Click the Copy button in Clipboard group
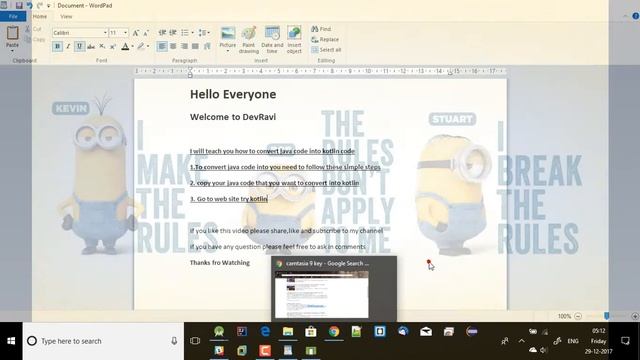Image resolution: width=640 pixels, height=360 pixels. click(35, 40)
